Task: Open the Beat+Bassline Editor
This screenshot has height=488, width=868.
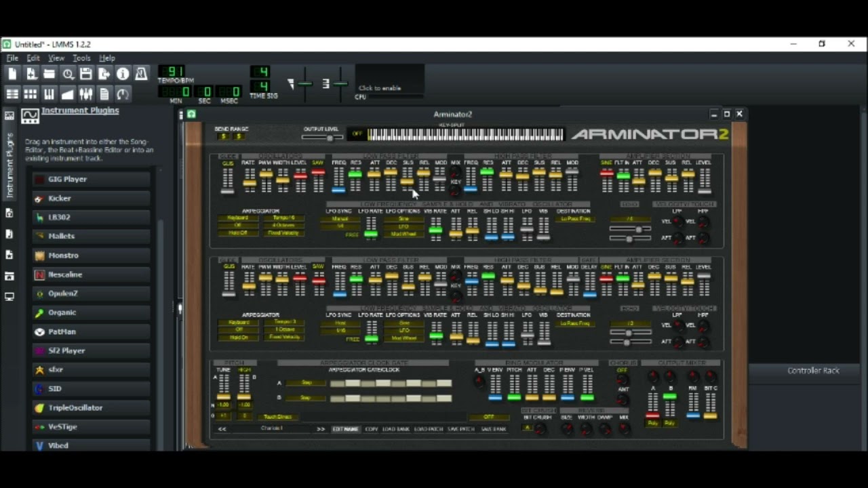Action: coord(31,94)
